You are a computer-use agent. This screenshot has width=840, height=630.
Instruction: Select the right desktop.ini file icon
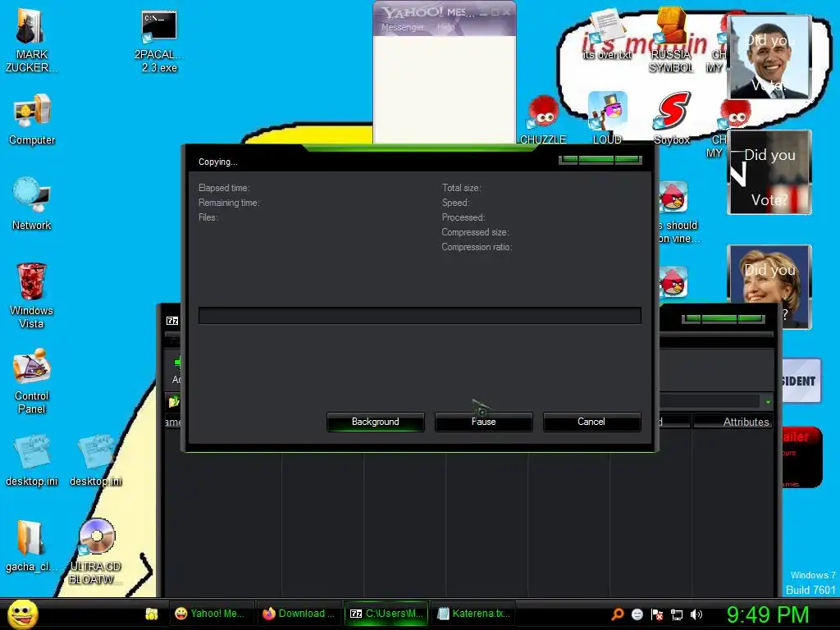(x=96, y=461)
